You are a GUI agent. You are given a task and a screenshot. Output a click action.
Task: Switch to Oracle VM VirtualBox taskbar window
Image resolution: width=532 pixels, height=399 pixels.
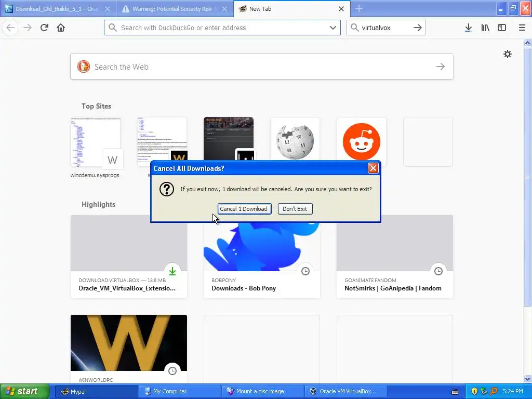[x=346, y=391]
